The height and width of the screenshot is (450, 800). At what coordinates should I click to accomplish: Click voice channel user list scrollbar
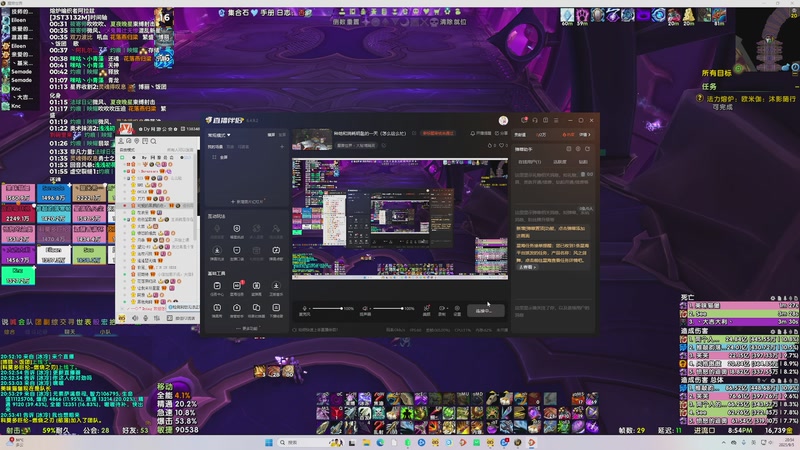pos(195,199)
